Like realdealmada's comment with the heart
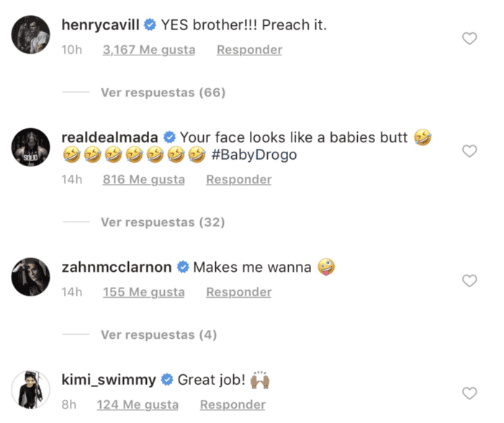Image resolution: width=504 pixels, height=423 pixels. click(x=469, y=151)
